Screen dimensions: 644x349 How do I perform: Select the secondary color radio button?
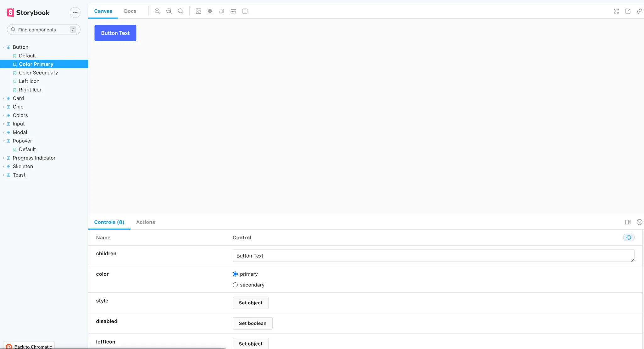click(235, 285)
